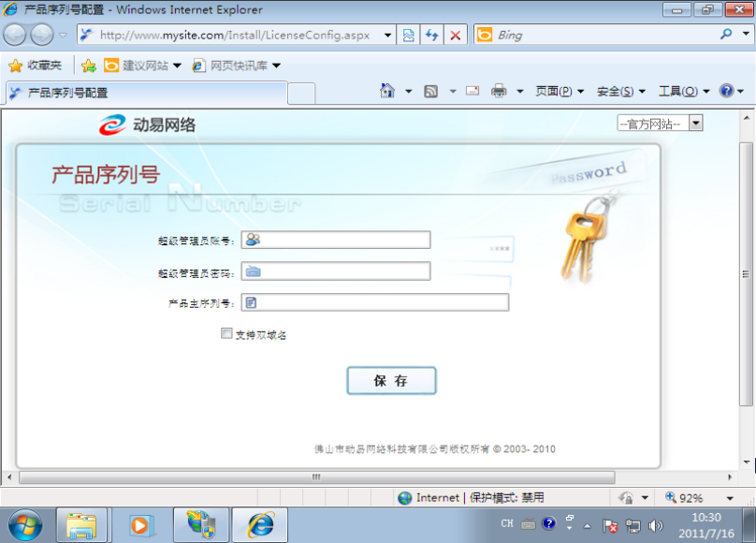Viewport: 756px width, 543px height.
Task: Enable the 支持双域名 checkbox
Action: pyautogui.click(x=226, y=333)
